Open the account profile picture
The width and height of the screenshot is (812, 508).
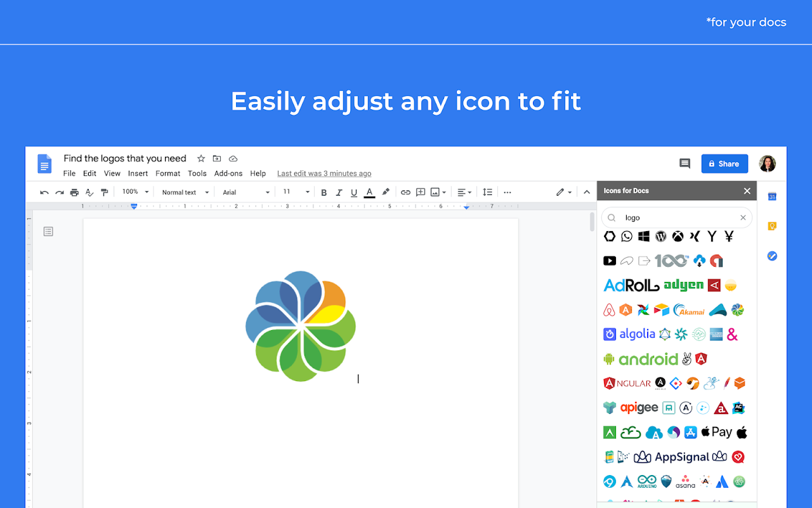tap(768, 164)
